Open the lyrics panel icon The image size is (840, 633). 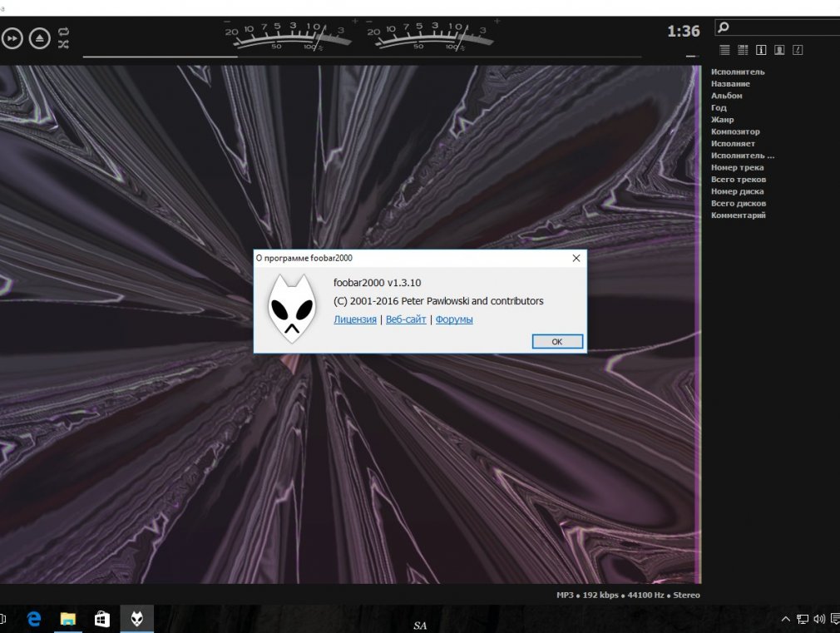point(798,50)
